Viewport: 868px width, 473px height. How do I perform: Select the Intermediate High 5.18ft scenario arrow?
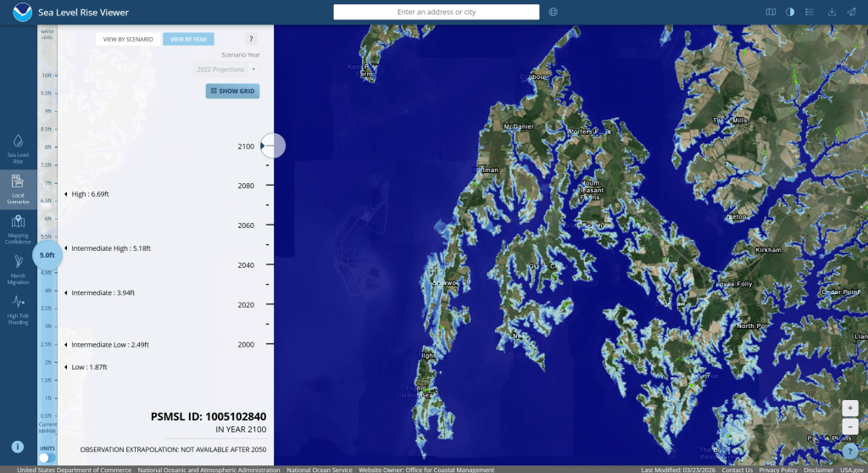tap(66, 248)
